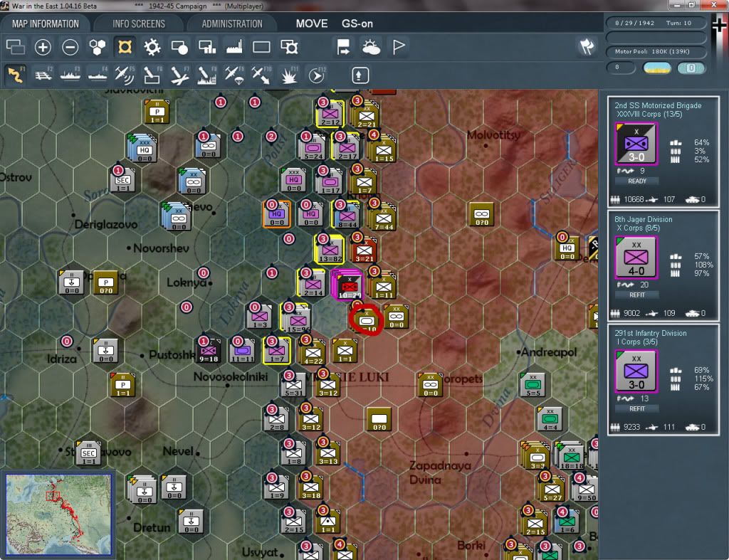Screen dimensions: 729x560
Task: Click the weather cloud and sun icon
Action: pyautogui.click(x=371, y=47)
